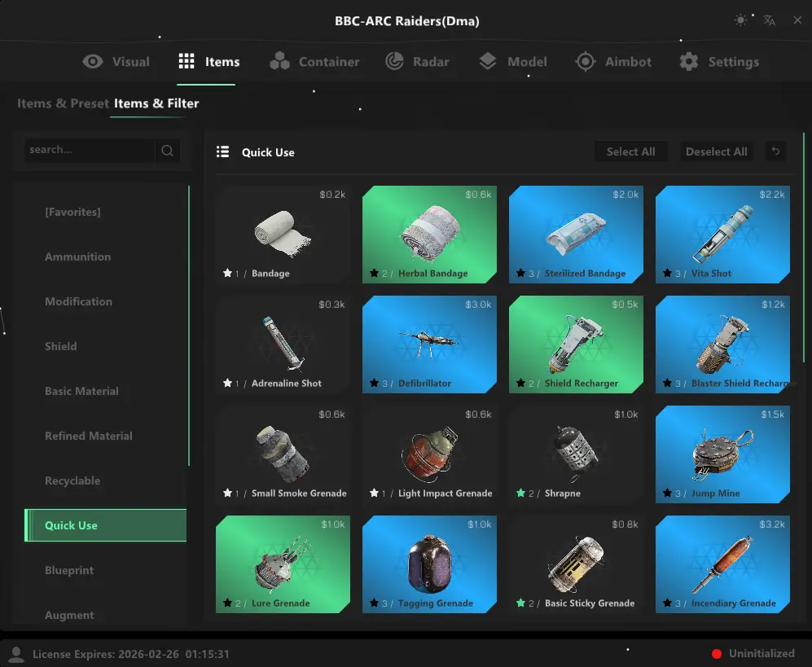
Task: Open the Blueprint category in the sidebar
Action: tap(69, 570)
